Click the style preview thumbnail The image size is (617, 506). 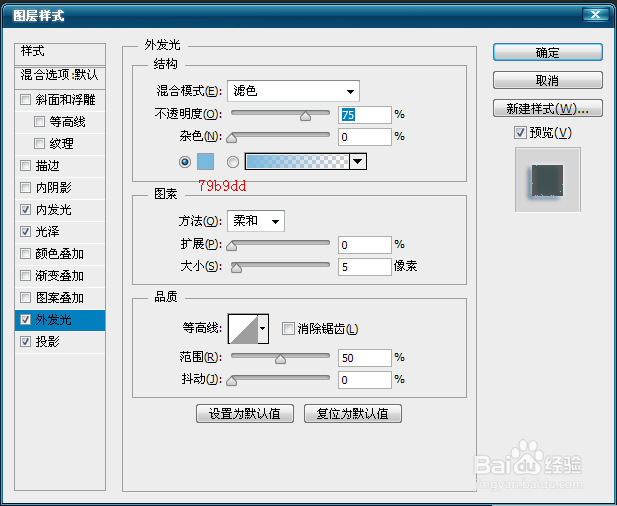point(548,180)
